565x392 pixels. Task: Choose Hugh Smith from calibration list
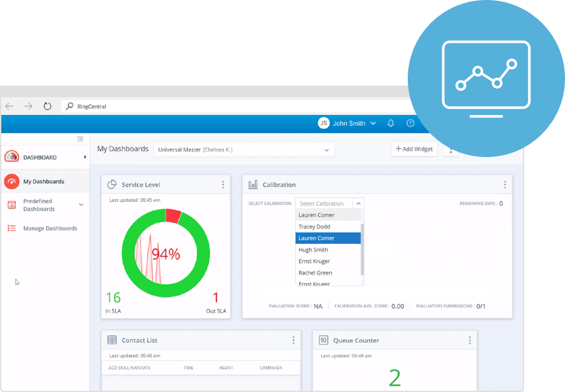[x=313, y=250]
